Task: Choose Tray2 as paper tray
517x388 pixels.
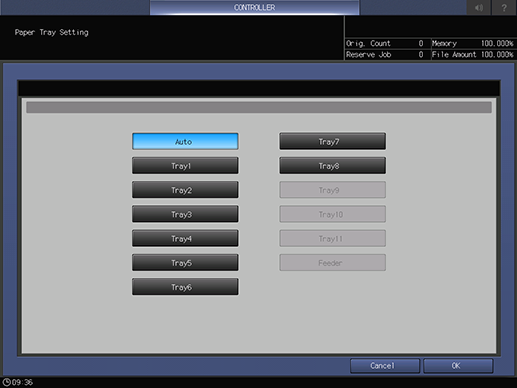Action: point(185,190)
